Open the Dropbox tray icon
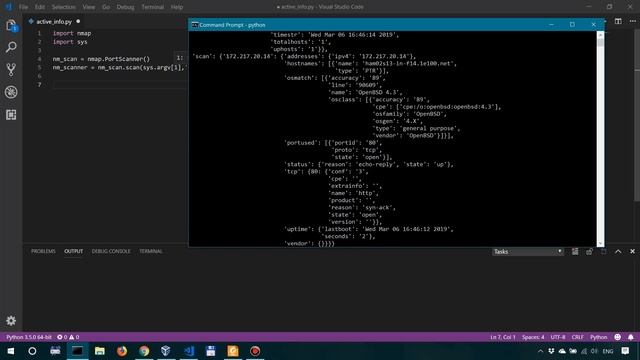 551,351
